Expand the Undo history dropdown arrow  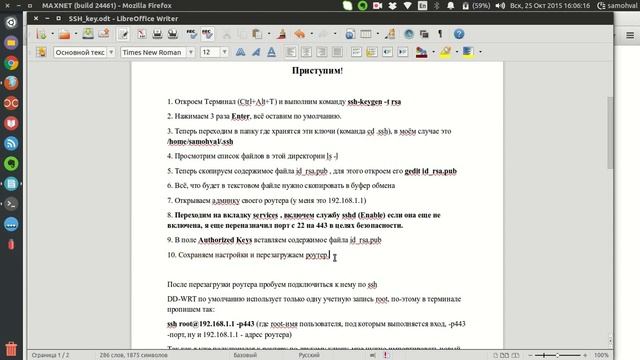[311, 34]
